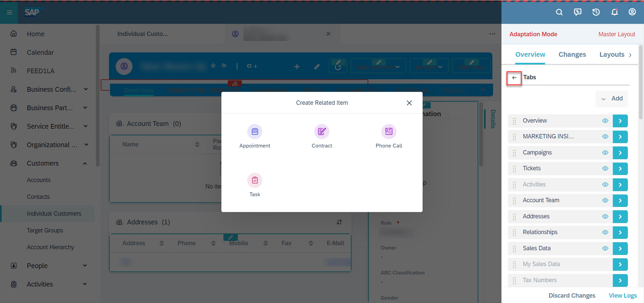Toggle the Activities tab visibility eye
The width and height of the screenshot is (644, 303).
point(605,185)
